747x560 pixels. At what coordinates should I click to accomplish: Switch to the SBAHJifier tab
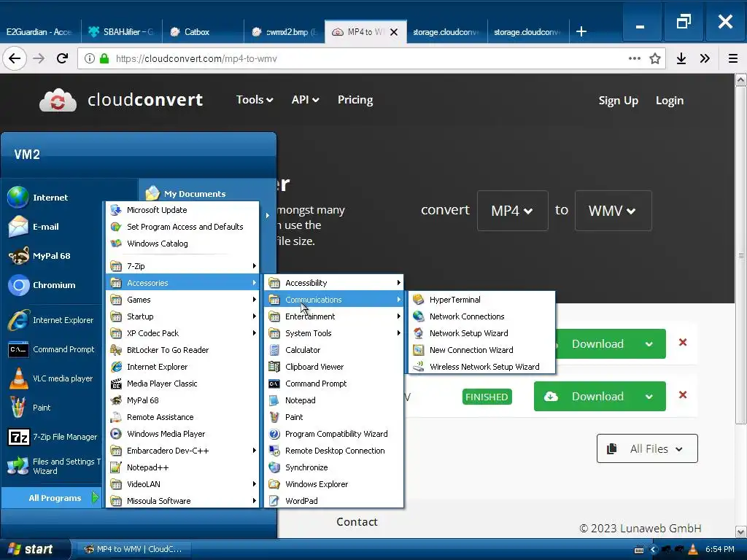[x=122, y=32]
